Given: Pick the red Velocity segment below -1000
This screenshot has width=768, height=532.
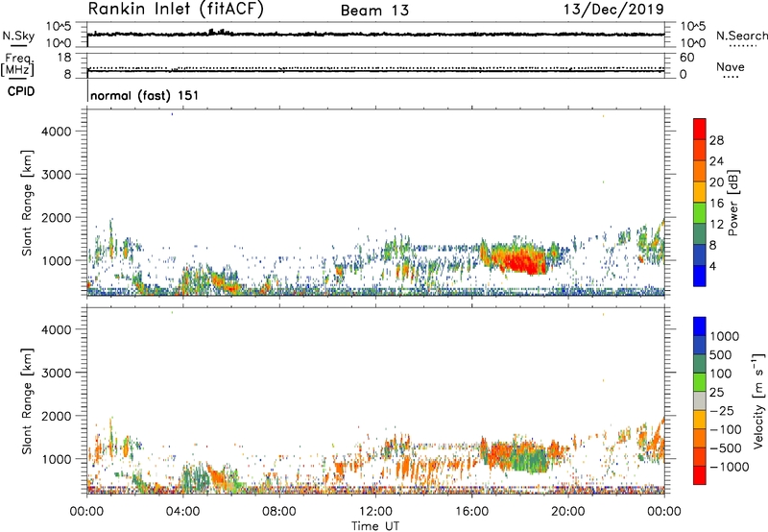Looking at the screenshot, I should coord(700,475).
